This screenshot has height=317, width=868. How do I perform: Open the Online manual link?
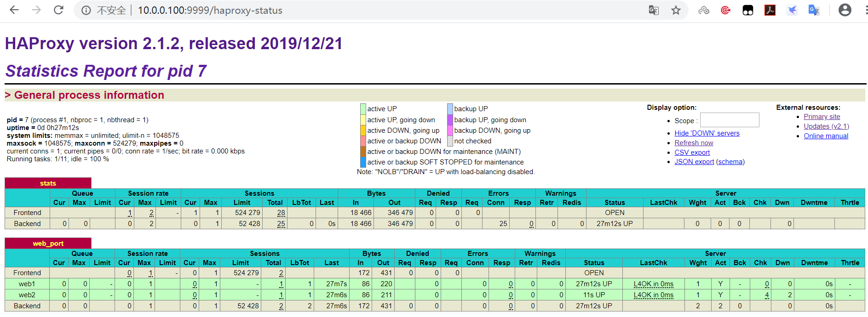pos(826,136)
